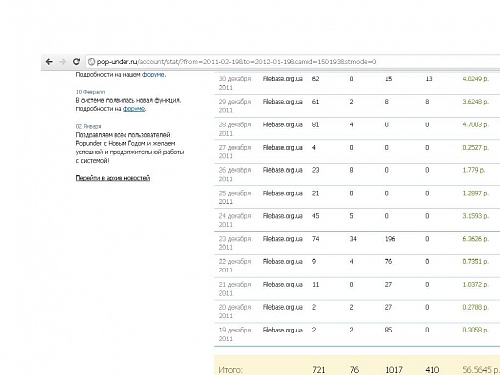
Task: Click the earnings value 1.2897 р.
Action: (476, 193)
